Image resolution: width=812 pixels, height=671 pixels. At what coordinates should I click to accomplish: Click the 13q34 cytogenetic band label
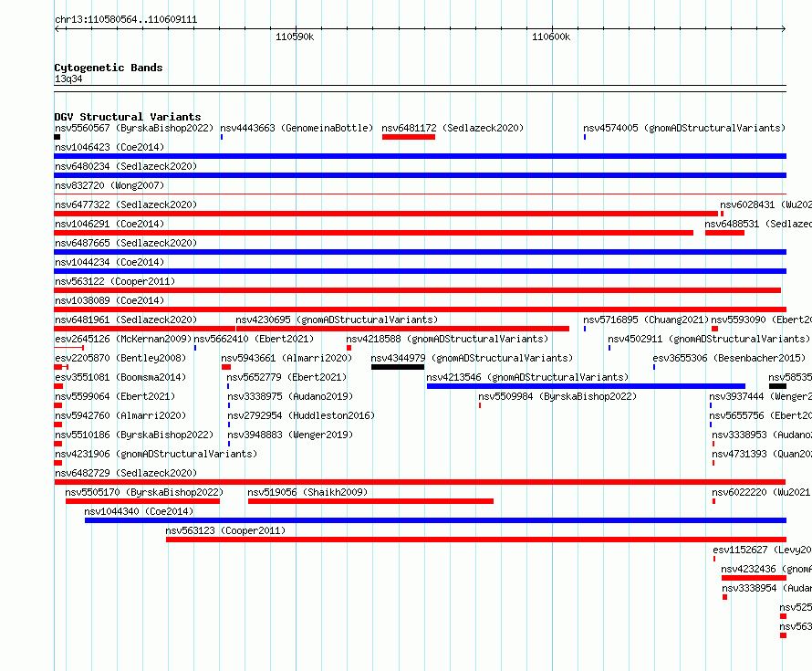point(68,79)
